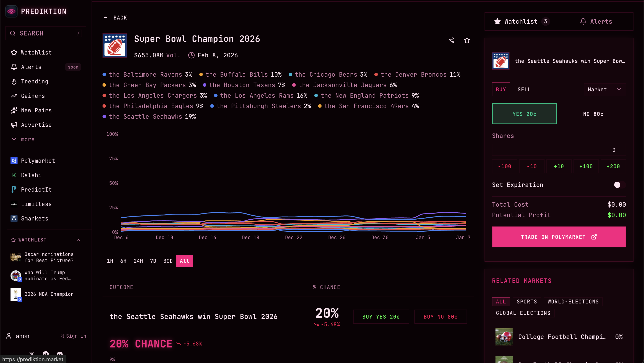Open the Market order type dropdown
Viewport: 644px width, 363px height.
604,90
